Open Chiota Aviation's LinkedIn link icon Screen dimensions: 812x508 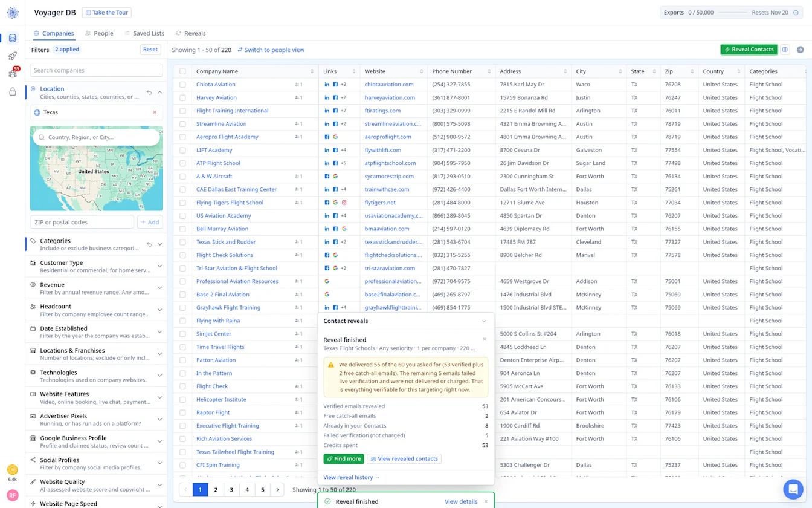(x=327, y=85)
